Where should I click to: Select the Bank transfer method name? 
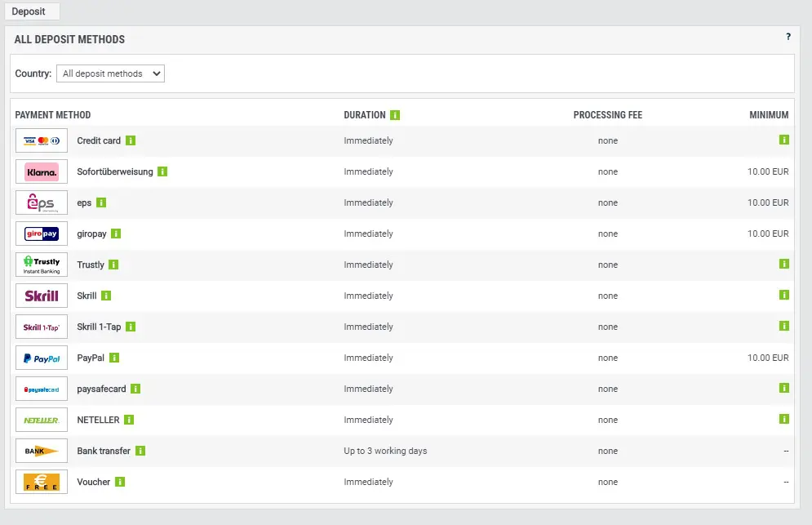(104, 451)
